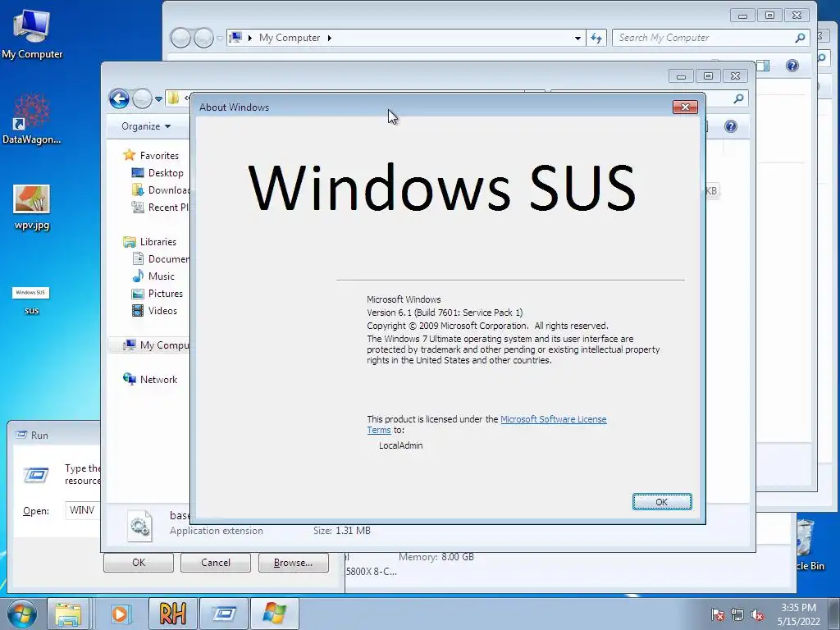Toggle preview pane icon in My Computer window
This screenshot has width=840, height=630.
pos(763,66)
